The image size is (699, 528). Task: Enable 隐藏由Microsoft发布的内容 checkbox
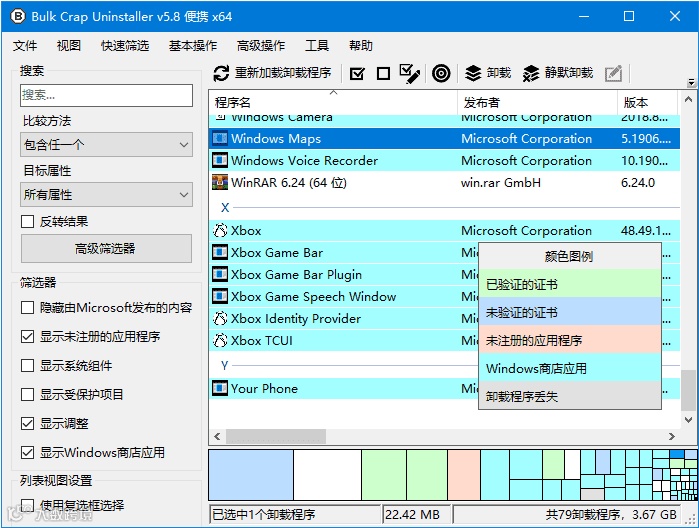click(27, 307)
